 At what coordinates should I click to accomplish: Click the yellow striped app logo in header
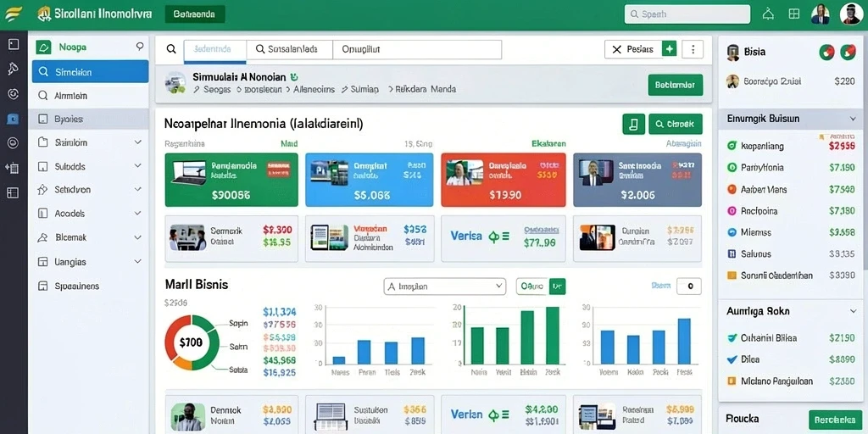point(14,14)
